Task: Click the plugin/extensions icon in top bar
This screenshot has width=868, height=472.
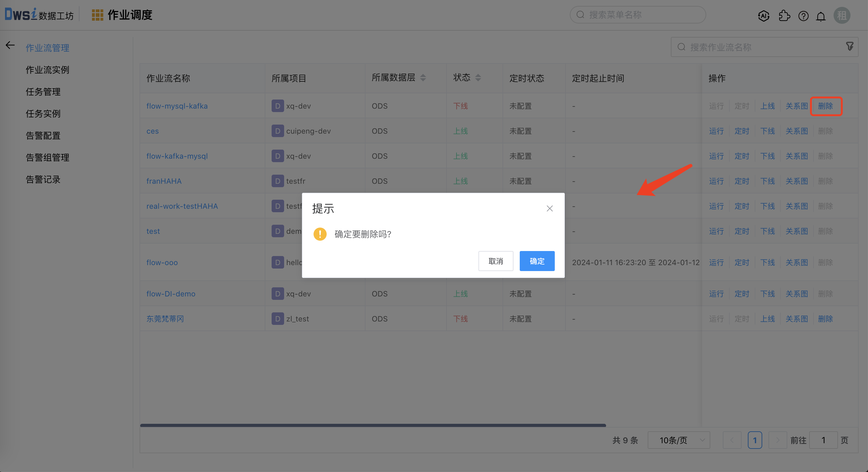Action: pos(784,16)
